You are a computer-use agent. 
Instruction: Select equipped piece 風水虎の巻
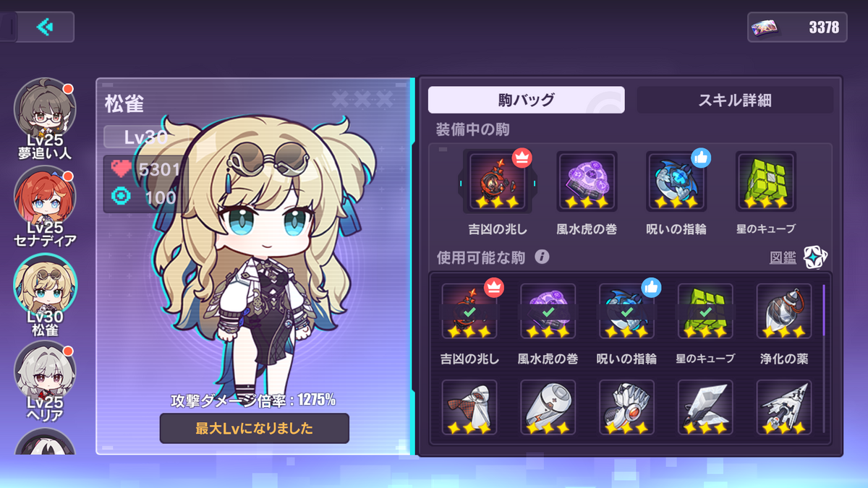(x=587, y=181)
